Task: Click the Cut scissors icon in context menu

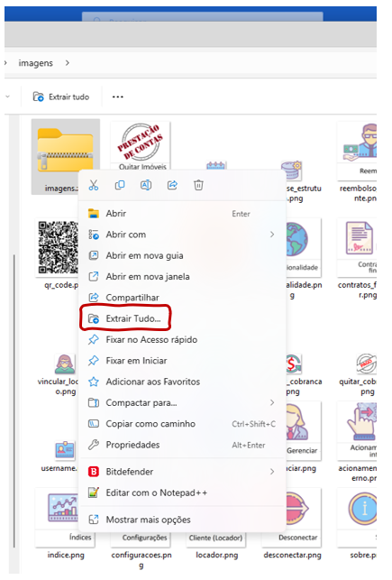Action: pos(94,185)
